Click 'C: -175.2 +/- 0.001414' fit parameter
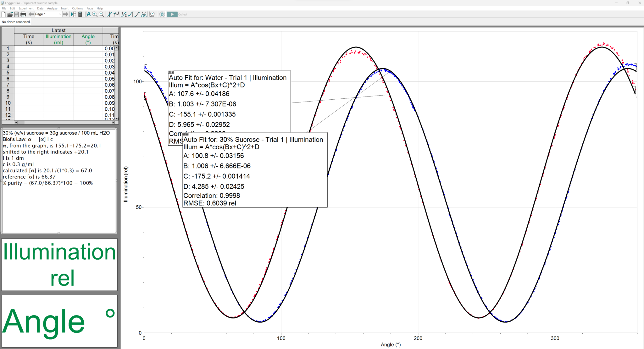The height and width of the screenshot is (349, 644). [217, 176]
